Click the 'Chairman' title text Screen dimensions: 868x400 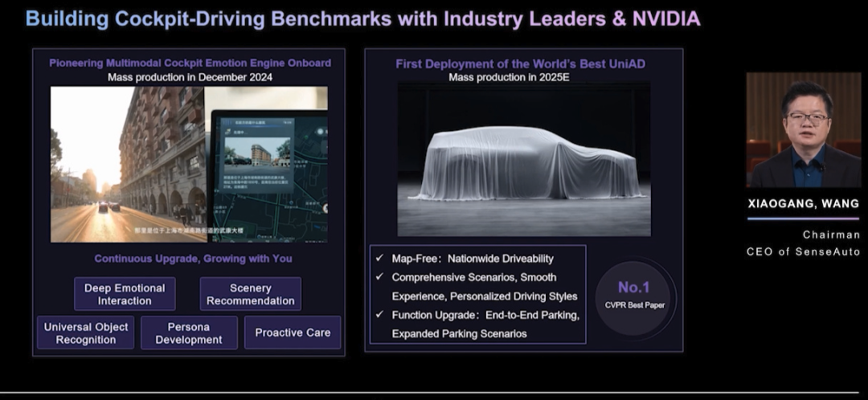(832, 235)
